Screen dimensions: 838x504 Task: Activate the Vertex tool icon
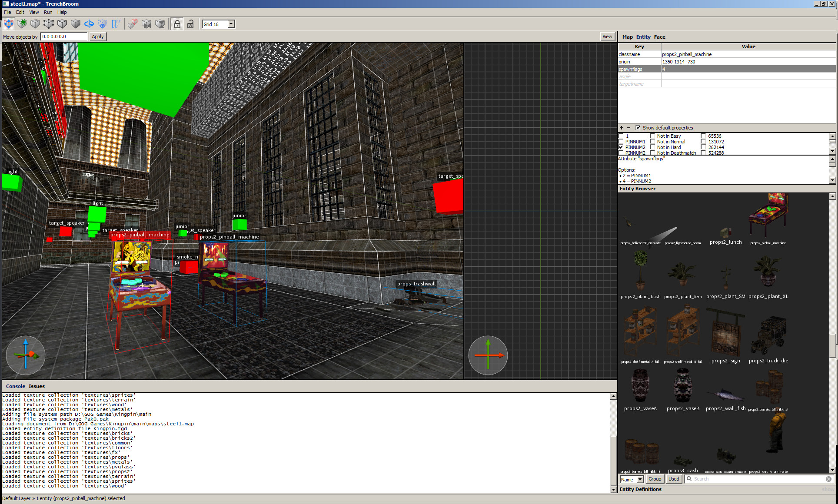tap(49, 24)
